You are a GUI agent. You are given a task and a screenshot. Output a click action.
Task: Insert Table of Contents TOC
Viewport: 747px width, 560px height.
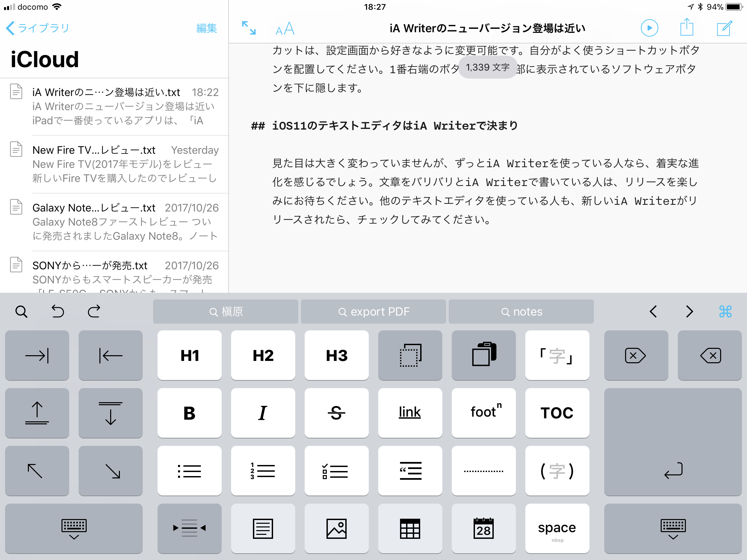tap(556, 412)
